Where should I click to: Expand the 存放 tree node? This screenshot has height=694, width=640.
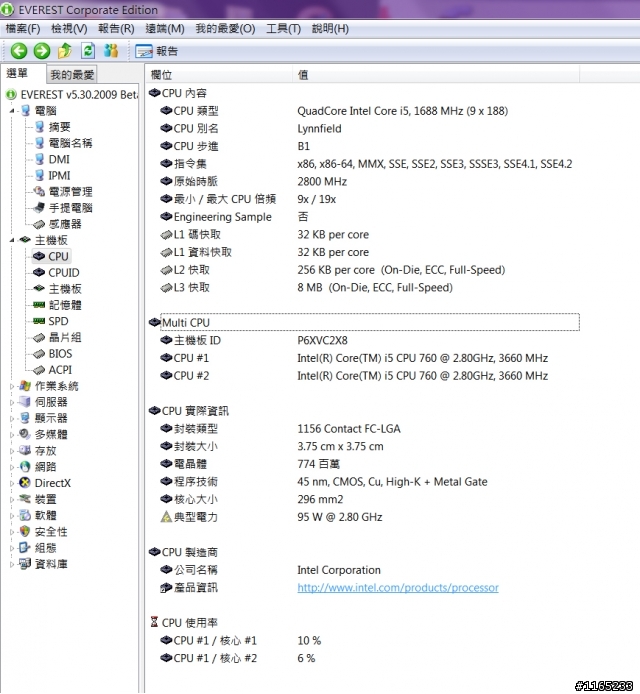tap(12, 451)
